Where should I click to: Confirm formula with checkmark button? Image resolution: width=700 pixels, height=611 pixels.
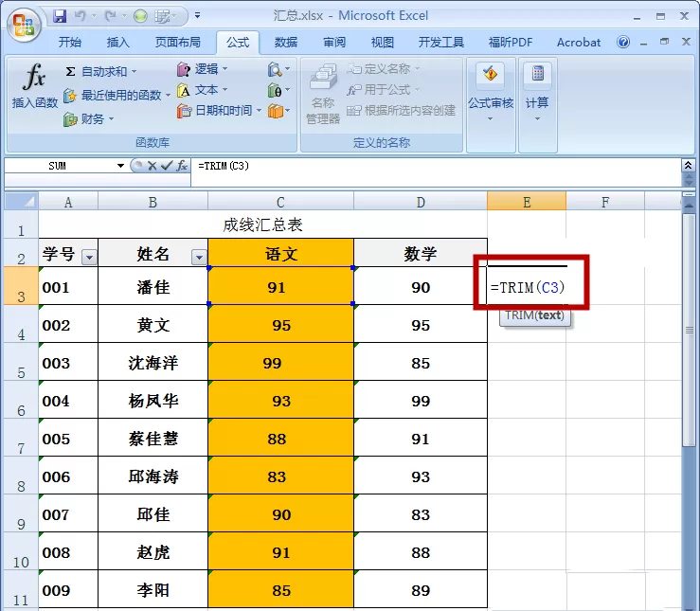[x=167, y=166]
